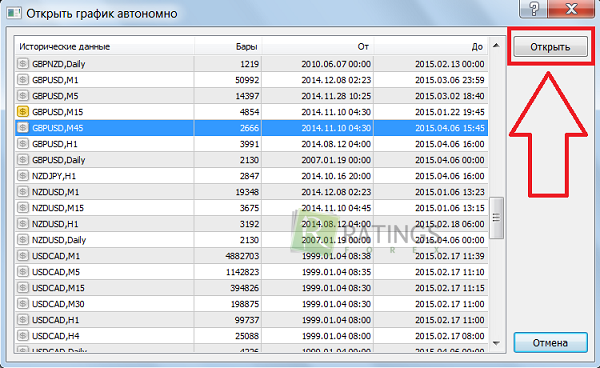This screenshot has width=600, height=368.
Task: Select the USDCAD,H1 entry
Action: point(251,320)
